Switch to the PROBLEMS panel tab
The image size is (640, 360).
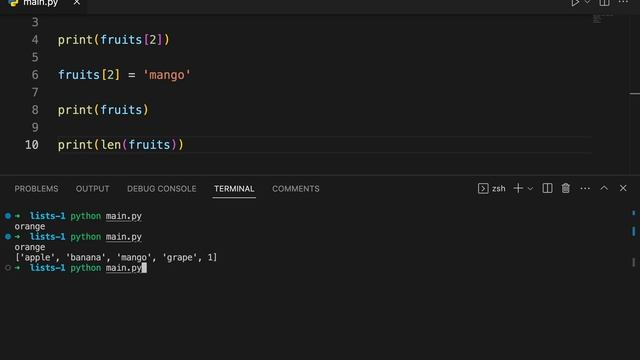click(36, 189)
